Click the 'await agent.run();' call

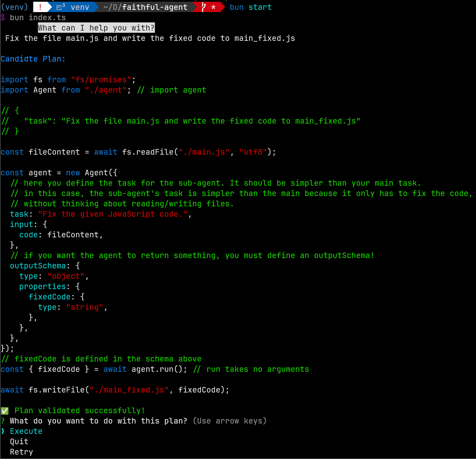[145, 369]
